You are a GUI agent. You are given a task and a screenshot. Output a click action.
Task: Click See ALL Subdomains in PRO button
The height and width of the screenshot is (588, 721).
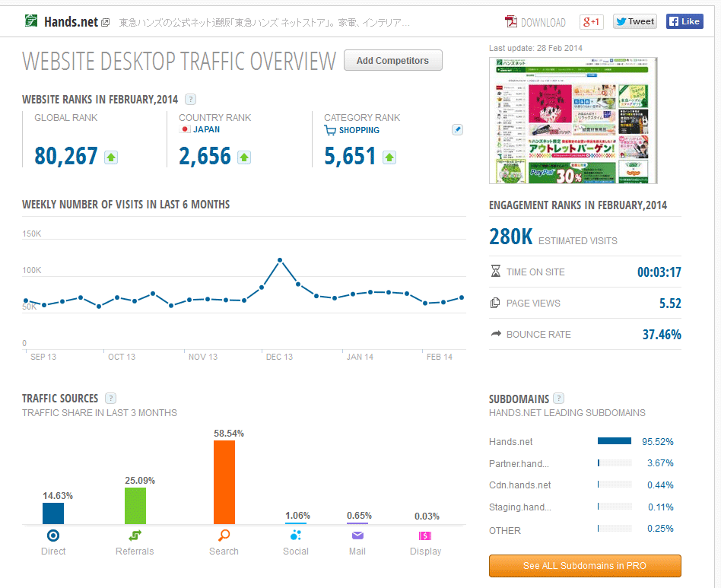click(x=585, y=565)
